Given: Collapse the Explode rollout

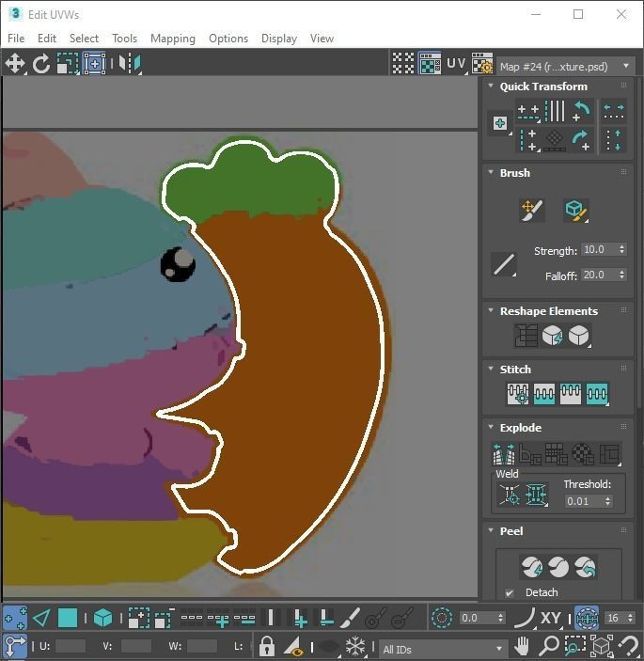Looking at the screenshot, I should 491,427.
